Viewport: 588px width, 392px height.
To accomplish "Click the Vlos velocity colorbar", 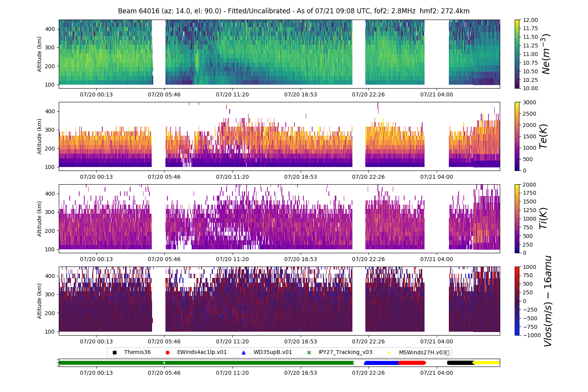I will point(517,301).
